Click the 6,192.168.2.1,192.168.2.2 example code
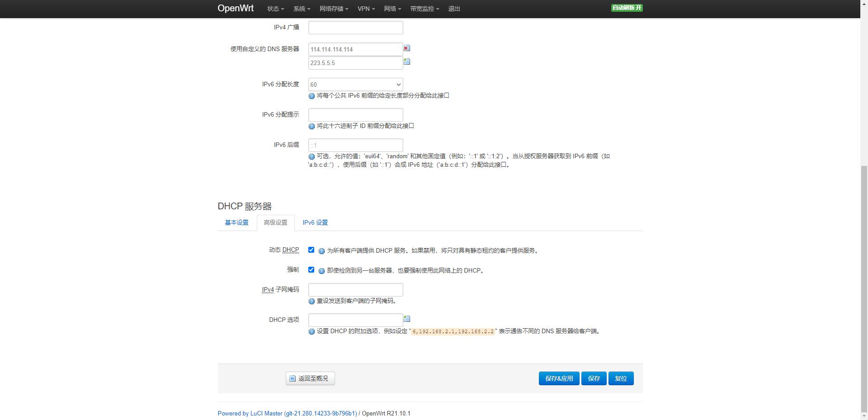This screenshot has width=868, height=420. point(453,331)
